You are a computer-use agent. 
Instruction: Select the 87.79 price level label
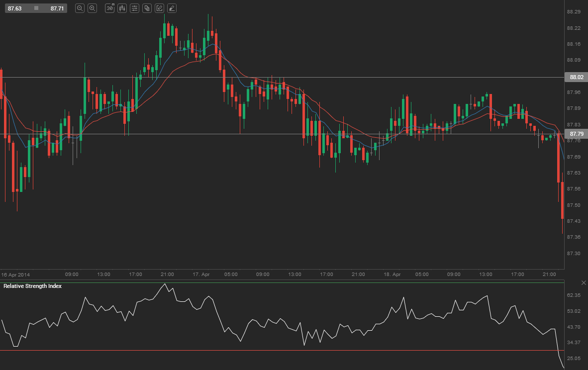576,134
